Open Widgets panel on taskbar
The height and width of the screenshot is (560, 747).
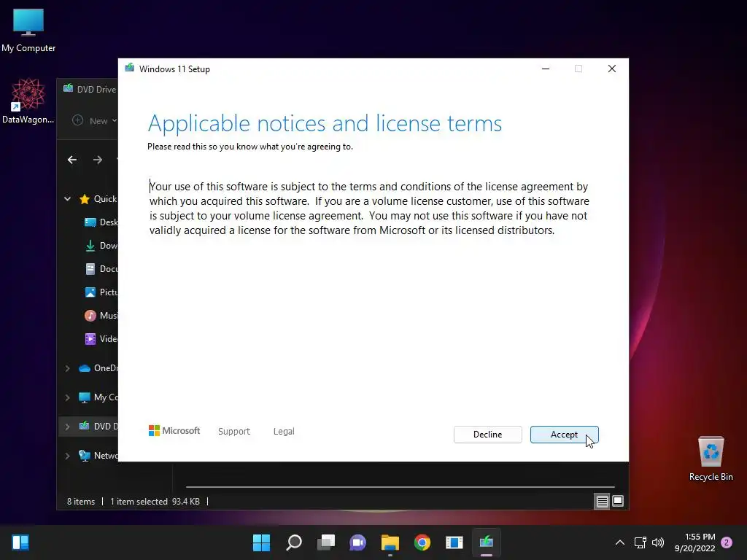tap(20, 542)
